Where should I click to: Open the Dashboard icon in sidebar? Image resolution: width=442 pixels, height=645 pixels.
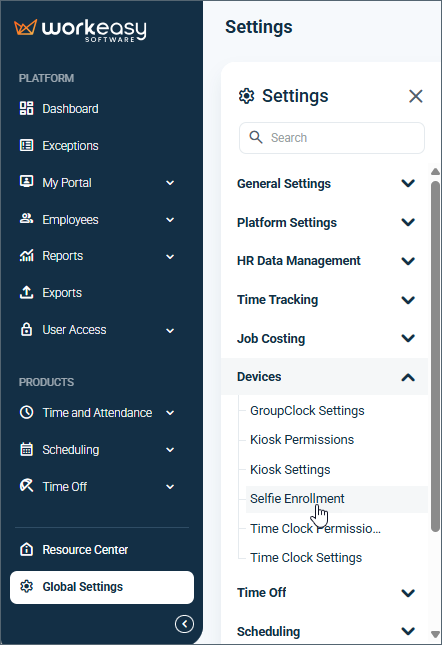click(27, 109)
